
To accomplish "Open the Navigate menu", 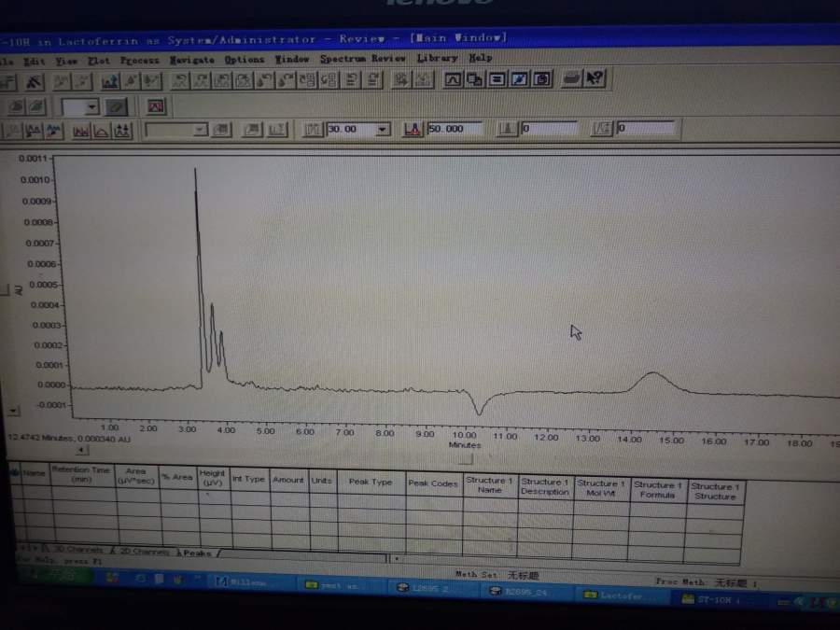I will (191, 60).
